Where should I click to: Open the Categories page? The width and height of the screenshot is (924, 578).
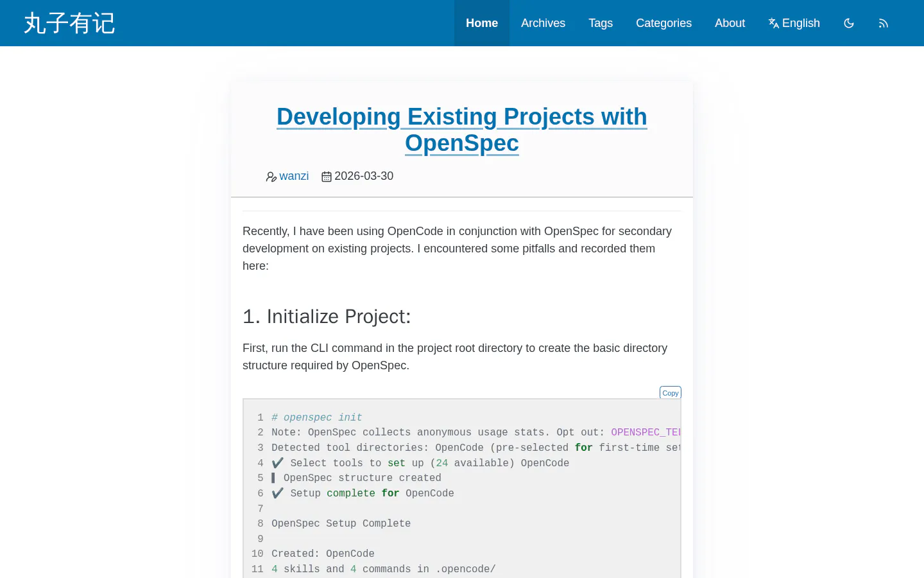tap(663, 23)
